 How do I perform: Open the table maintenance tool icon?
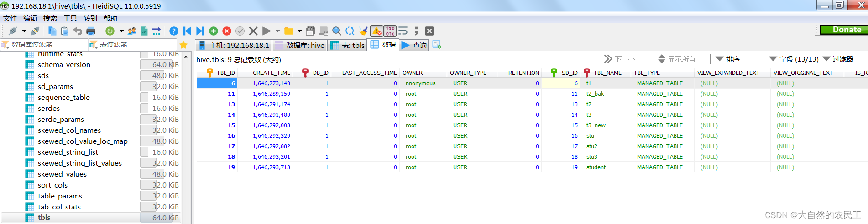(x=157, y=31)
